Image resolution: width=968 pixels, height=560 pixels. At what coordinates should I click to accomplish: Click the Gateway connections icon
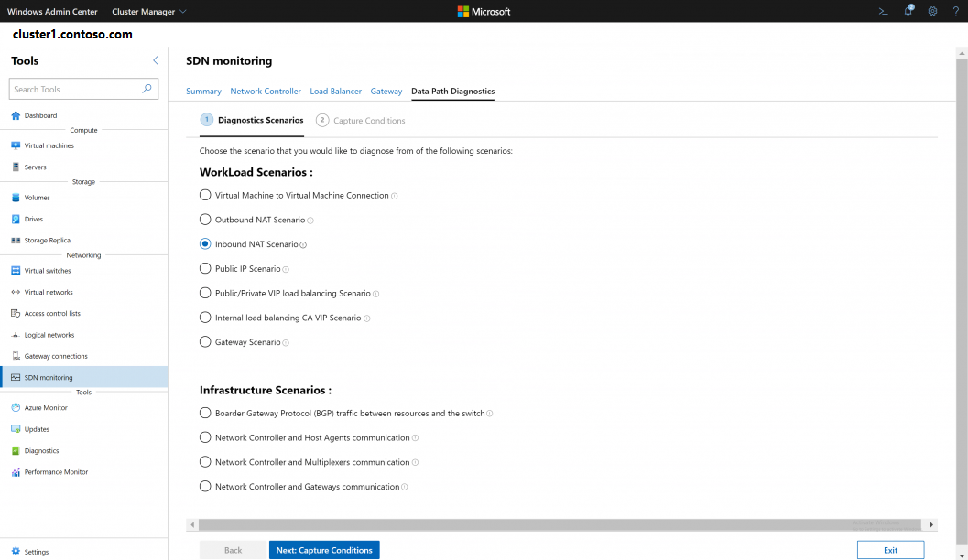[x=16, y=356]
